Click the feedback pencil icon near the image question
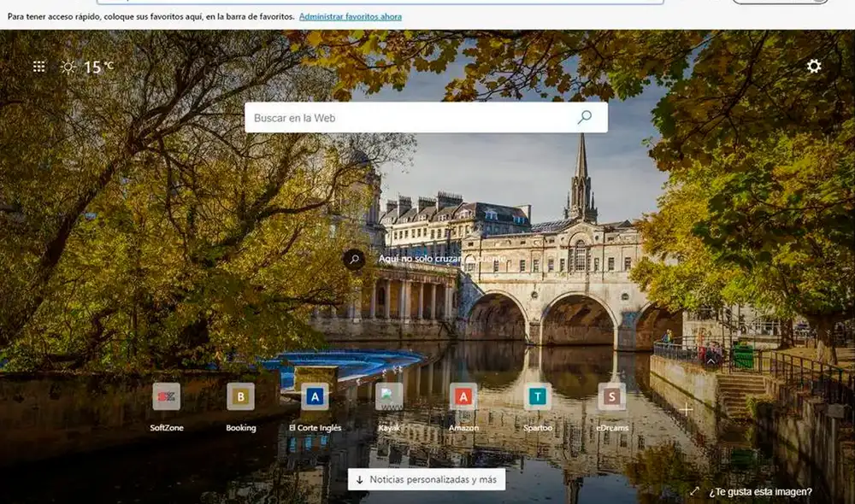Screen dimensions: 855x504 coord(694,491)
